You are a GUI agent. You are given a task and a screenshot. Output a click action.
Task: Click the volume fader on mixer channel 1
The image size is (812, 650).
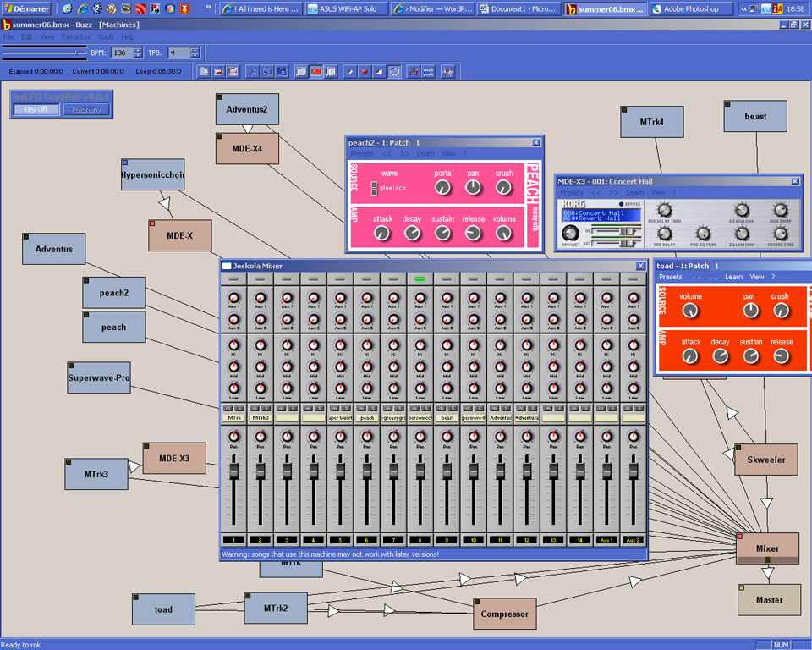click(233, 471)
